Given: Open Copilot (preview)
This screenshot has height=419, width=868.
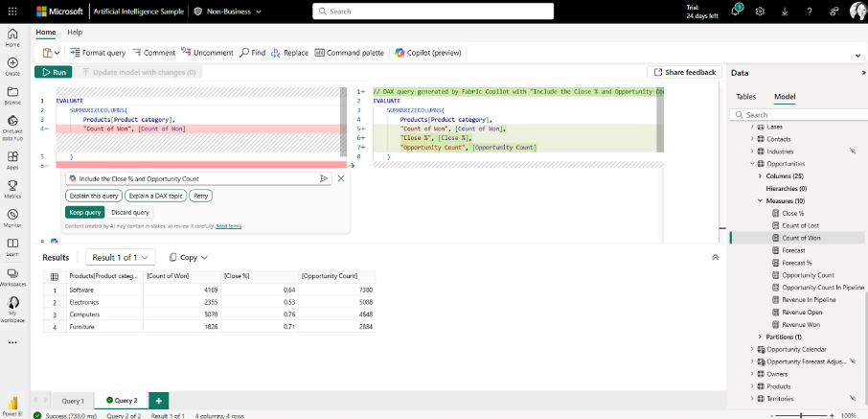Looking at the screenshot, I should pyautogui.click(x=428, y=53).
